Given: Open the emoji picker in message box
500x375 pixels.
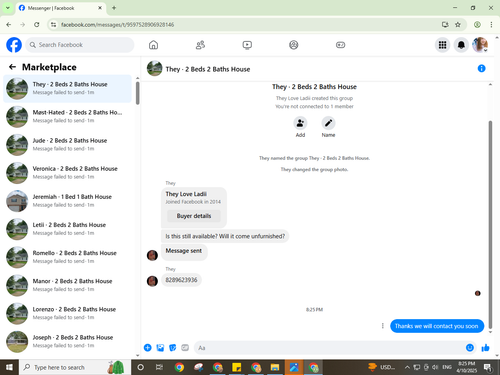Looking at the screenshot, I should click(469, 348).
